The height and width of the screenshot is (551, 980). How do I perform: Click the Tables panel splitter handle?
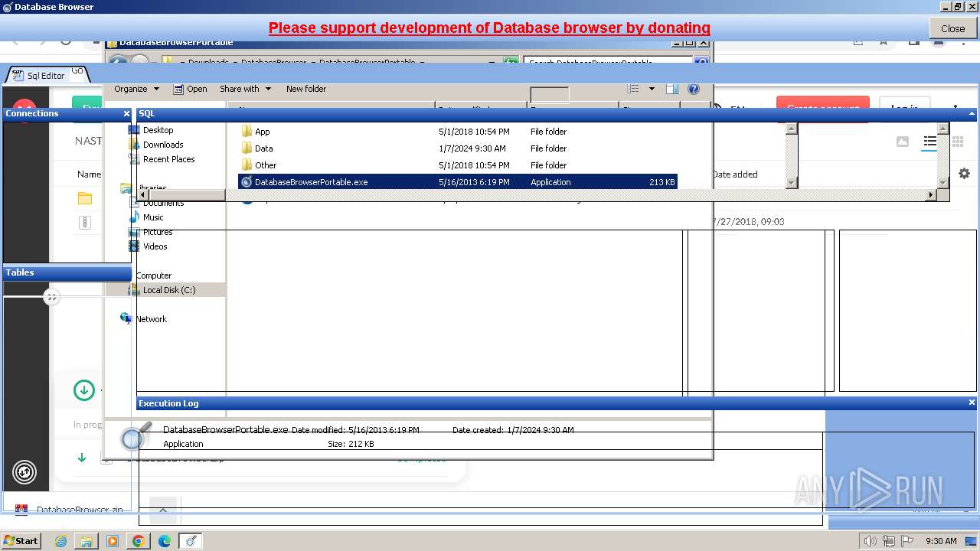pos(51,297)
